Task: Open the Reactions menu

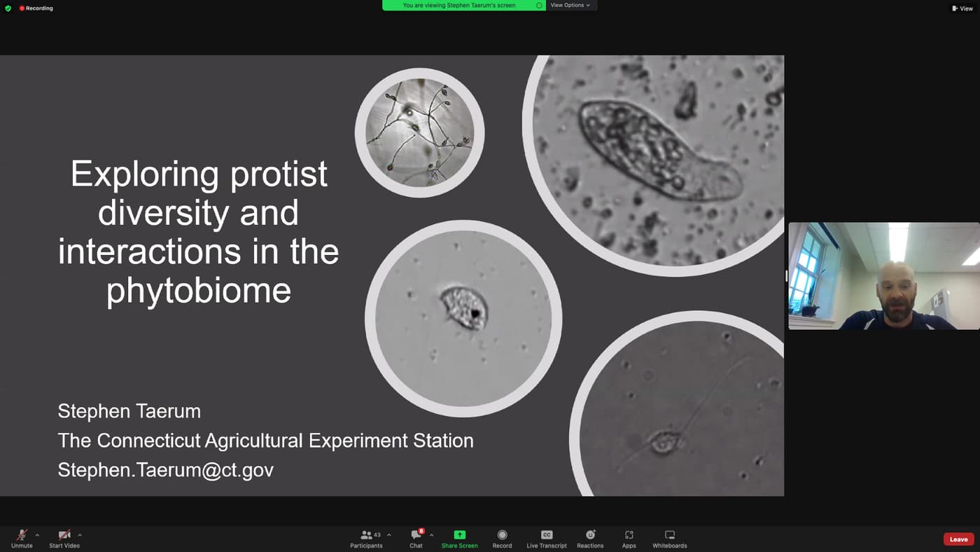Action: pos(590,539)
